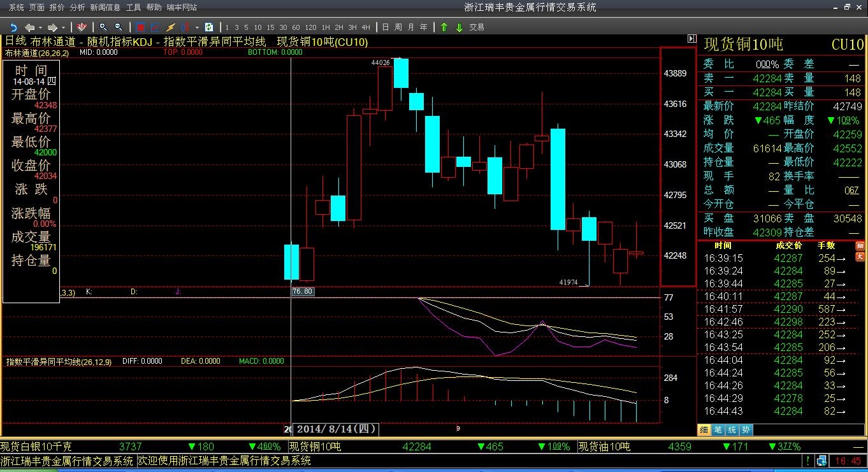Switch chart to 周 weekly period
The image size is (868, 472).
pyautogui.click(x=398, y=27)
